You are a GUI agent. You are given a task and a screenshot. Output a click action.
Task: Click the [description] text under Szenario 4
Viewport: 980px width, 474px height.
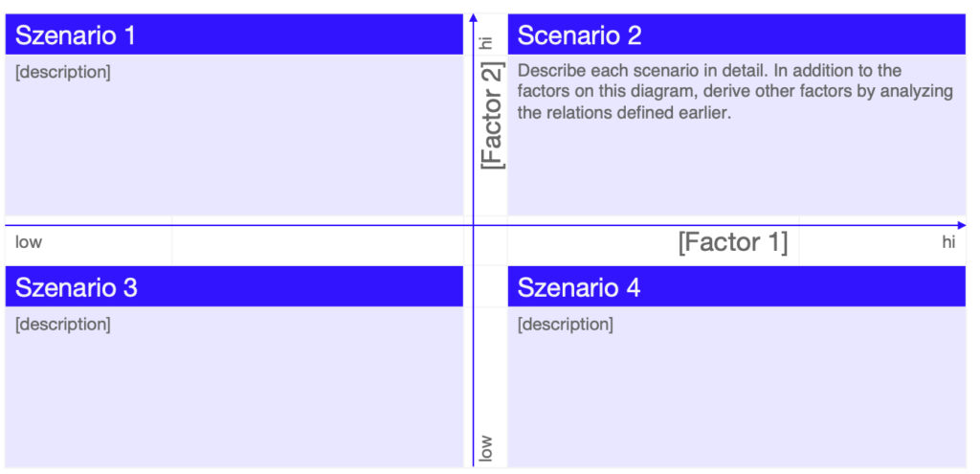pyautogui.click(x=565, y=325)
